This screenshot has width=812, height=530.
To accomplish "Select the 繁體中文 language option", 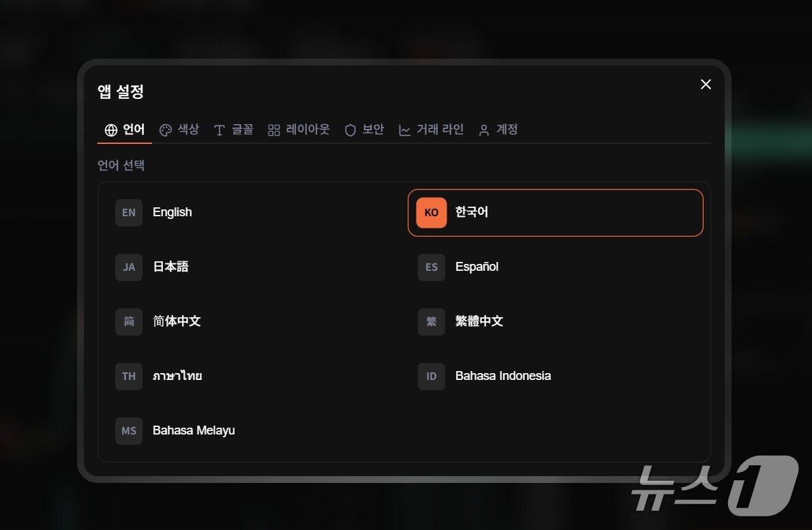I will click(x=479, y=321).
